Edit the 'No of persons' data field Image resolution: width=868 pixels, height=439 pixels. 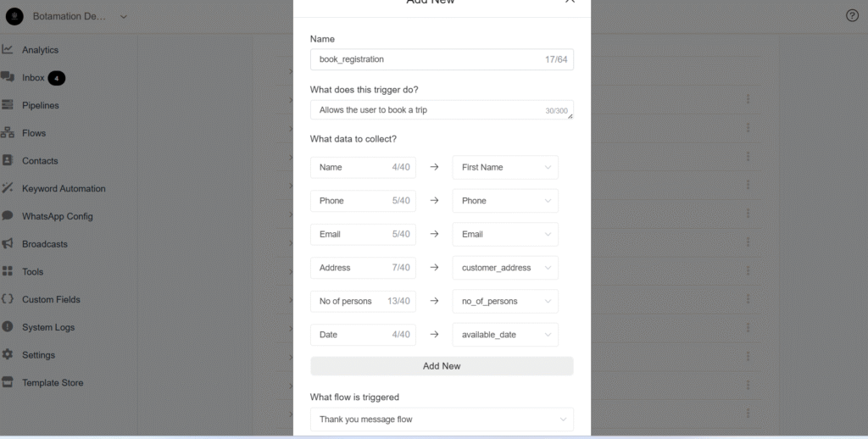pyautogui.click(x=363, y=301)
